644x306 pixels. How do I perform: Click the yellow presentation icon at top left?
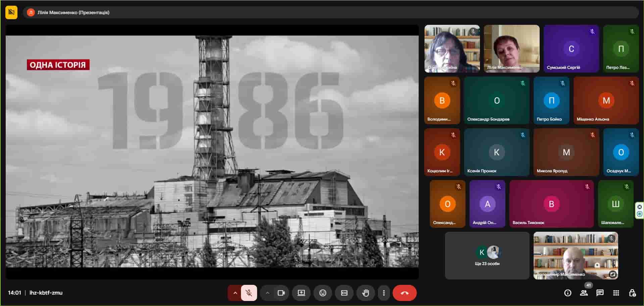tap(11, 12)
